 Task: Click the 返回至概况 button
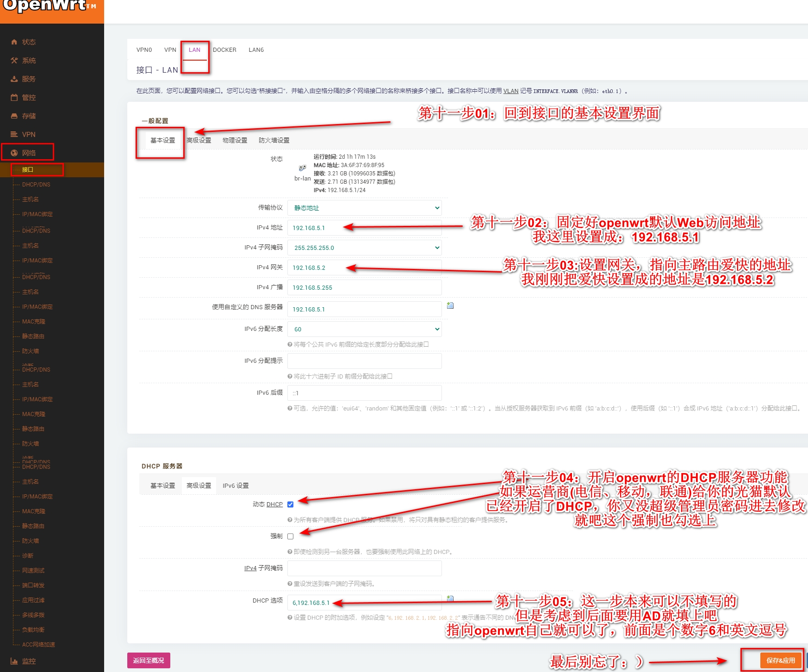point(149,660)
